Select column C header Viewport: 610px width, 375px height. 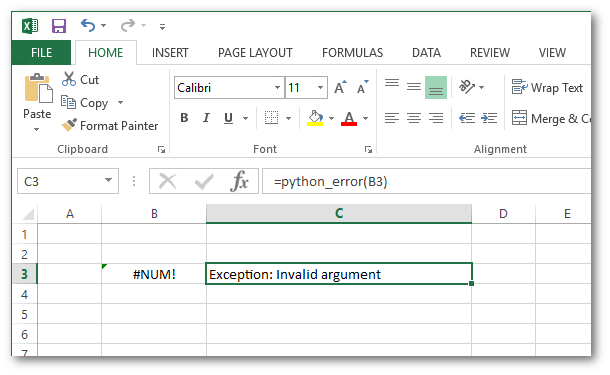coord(339,214)
